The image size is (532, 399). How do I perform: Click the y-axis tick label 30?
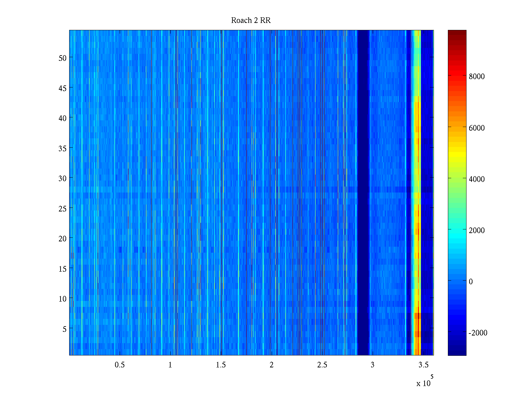(x=63, y=178)
